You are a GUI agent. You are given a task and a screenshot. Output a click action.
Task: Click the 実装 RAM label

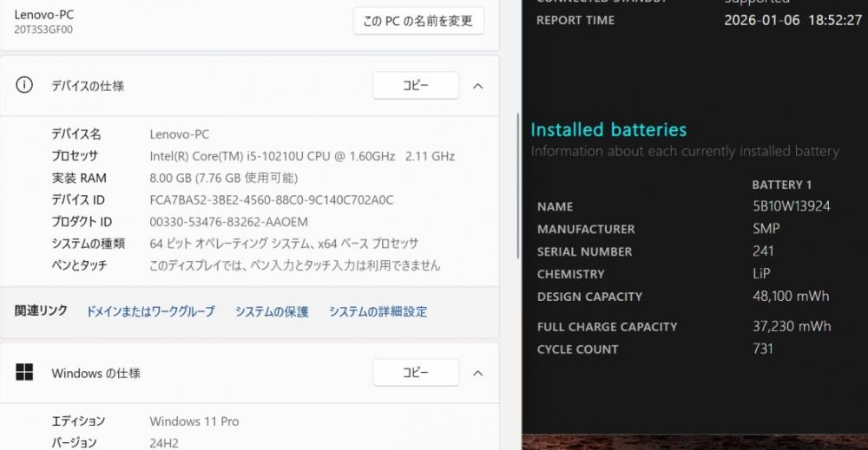(79, 178)
